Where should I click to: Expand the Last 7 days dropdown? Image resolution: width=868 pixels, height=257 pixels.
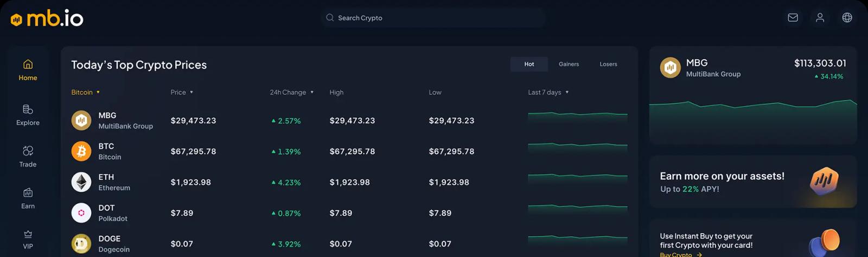point(548,92)
